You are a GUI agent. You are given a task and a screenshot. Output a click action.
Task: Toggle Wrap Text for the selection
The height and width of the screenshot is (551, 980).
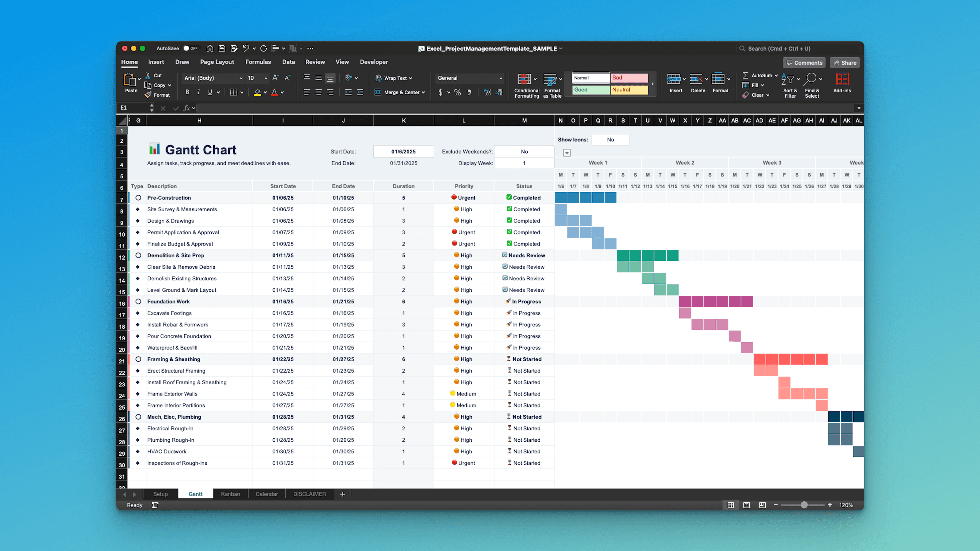coord(394,78)
